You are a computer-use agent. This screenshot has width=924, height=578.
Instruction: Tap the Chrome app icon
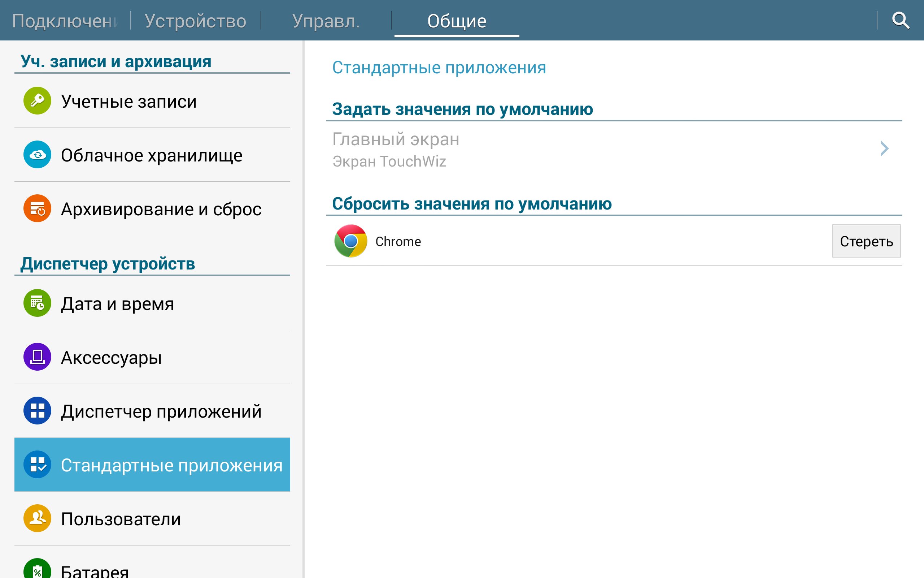[x=350, y=241]
